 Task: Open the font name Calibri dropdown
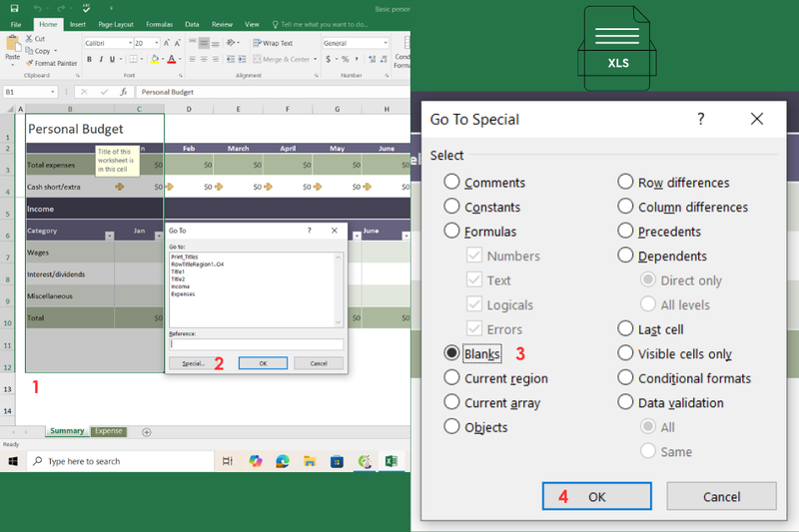[x=130, y=43]
